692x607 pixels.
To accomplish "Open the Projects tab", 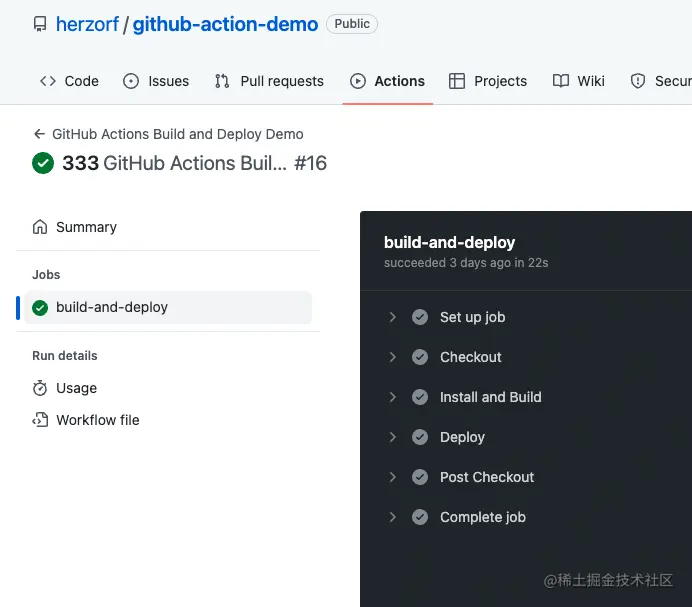I will pos(488,81).
